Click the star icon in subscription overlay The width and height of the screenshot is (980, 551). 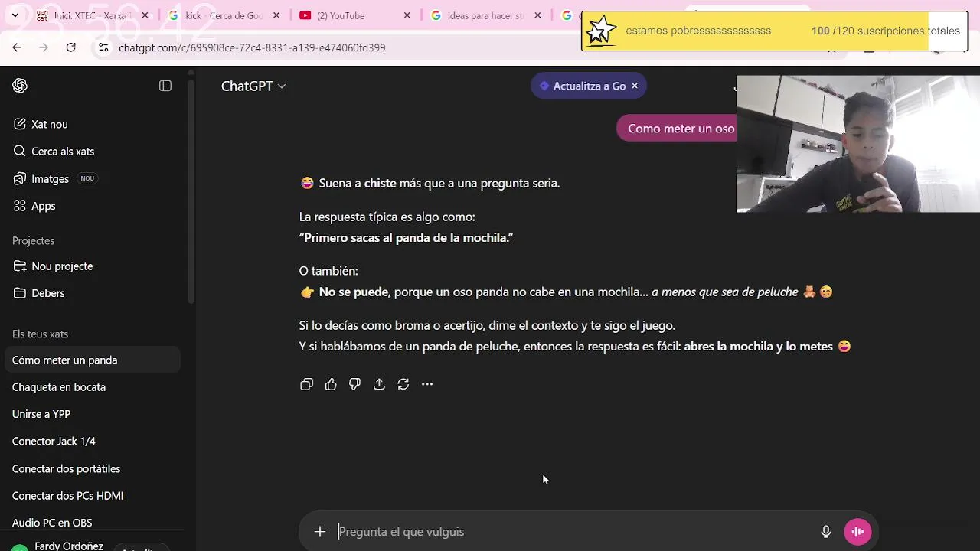point(601,31)
